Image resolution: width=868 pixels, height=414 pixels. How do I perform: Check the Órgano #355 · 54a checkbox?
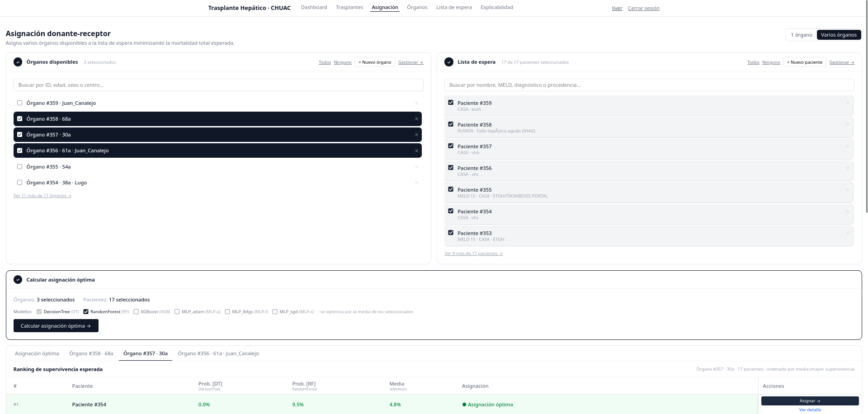[x=19, y=167]
